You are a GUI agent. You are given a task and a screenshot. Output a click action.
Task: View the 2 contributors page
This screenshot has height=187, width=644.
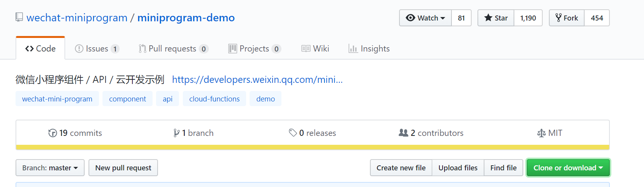(x=431, y=133)
